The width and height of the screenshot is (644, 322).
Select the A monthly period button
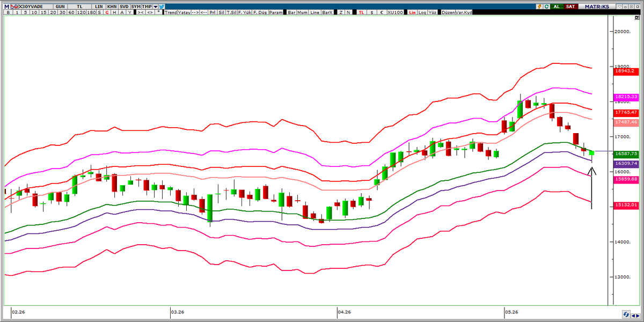(122, 12)
